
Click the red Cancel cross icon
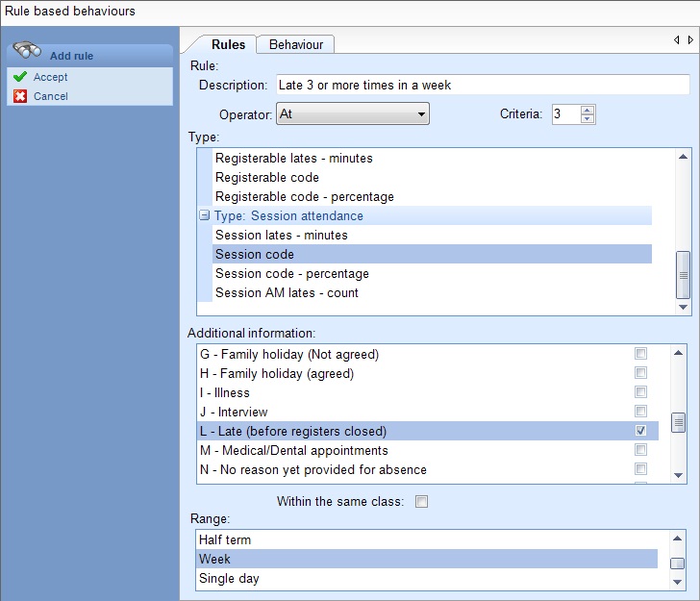pos(20,96)
